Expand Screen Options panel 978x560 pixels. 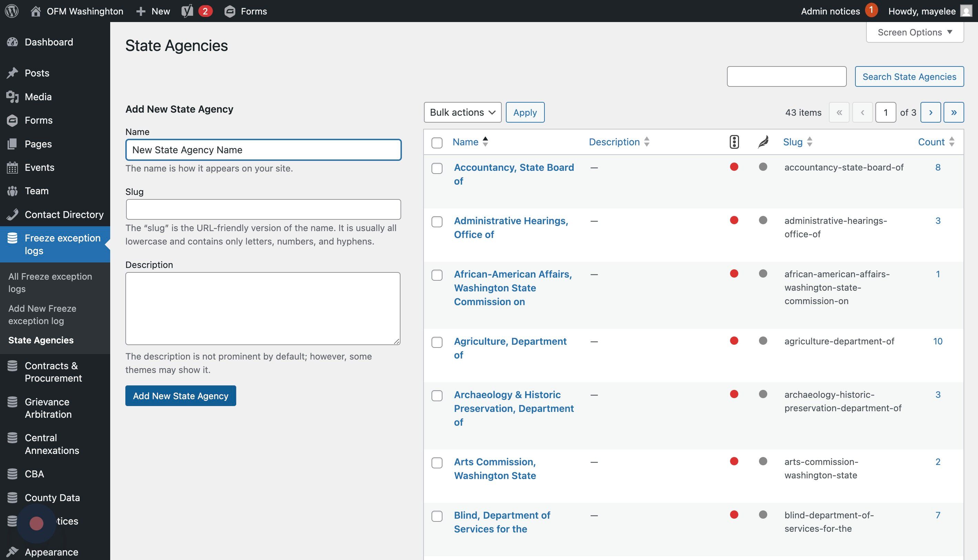point(915,32)
